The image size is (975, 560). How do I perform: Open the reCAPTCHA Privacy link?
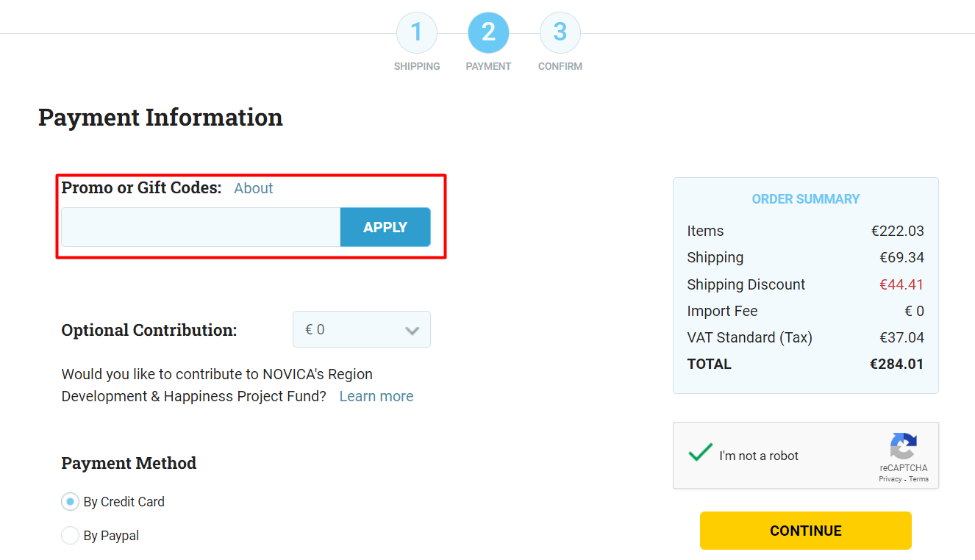pyautogui.click(x=890, y=479)
